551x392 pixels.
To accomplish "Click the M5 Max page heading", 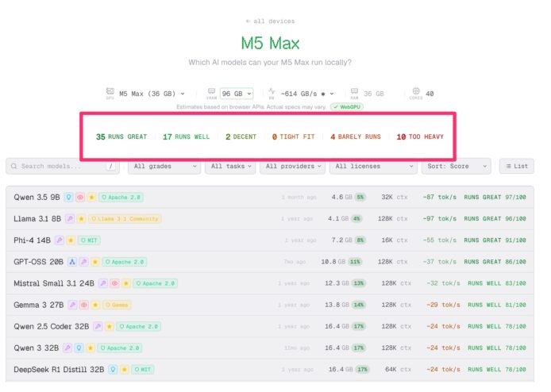I will coord(270,43).
